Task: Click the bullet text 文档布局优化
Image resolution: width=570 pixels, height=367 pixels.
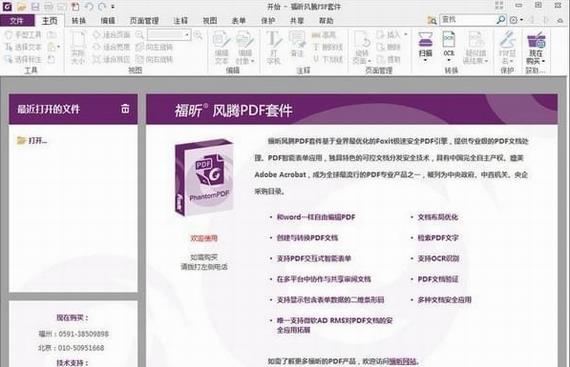Action: (438, 217)
